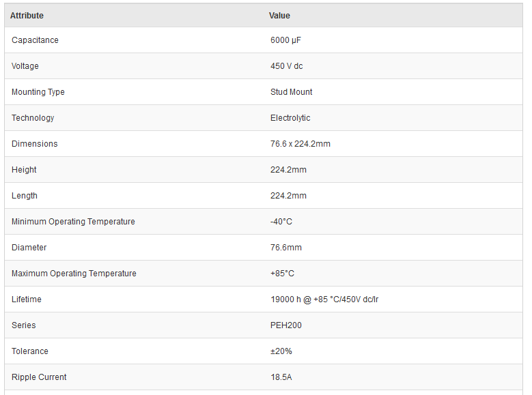Image resolution: width=532 pixels, height=395 pixels.
Task: Click the Technology attribute label
Action: pos(33,118)
